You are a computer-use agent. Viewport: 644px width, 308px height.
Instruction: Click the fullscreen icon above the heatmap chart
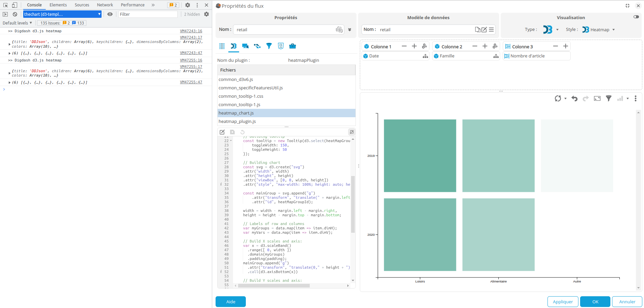tap(597, 98)
